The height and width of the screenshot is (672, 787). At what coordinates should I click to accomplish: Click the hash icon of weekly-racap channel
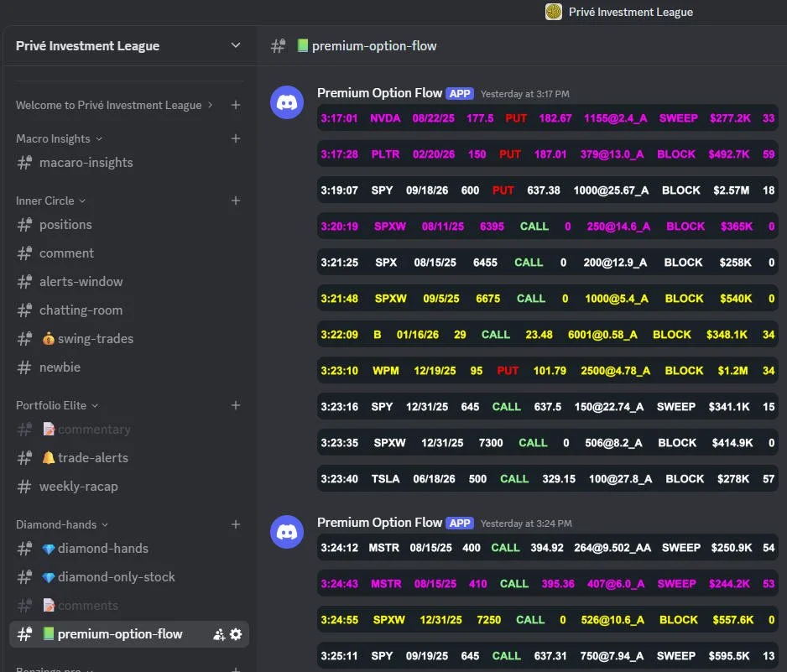tap(24, 487)
